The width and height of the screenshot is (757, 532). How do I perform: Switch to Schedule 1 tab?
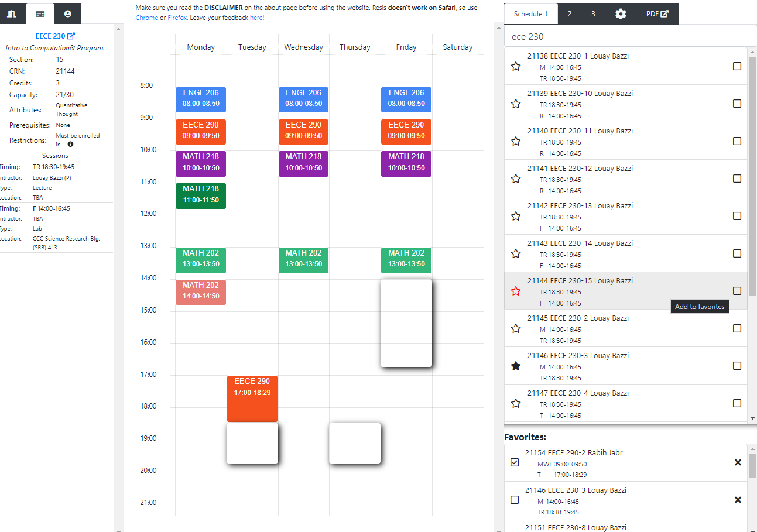[531, 14]
